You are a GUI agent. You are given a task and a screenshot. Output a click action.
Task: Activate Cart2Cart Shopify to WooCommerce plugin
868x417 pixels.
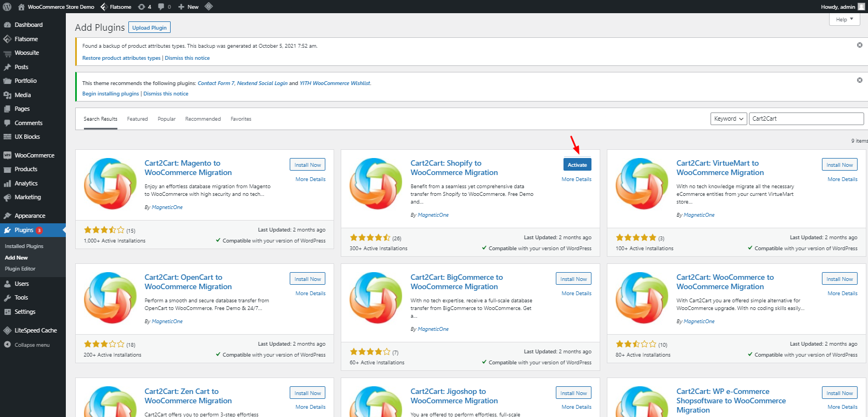(577, 165)
